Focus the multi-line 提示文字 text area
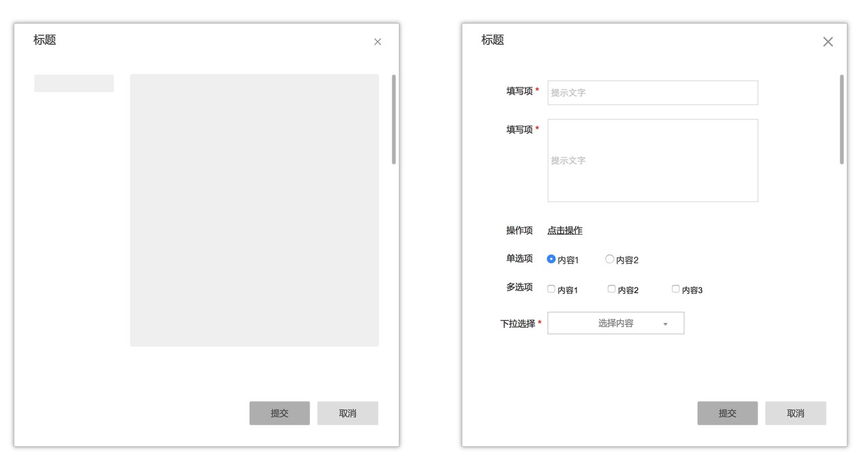Screen dimensions: 868x468 point(653,161)
